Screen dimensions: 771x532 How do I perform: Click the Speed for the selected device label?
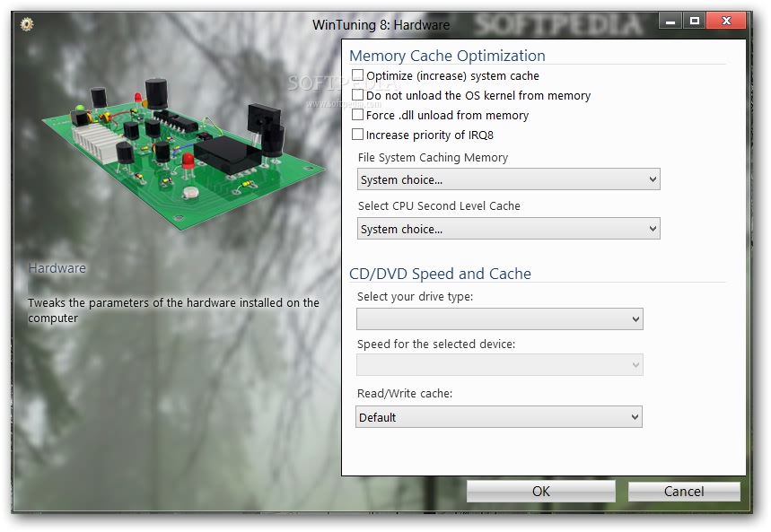click(x=436, y=344)
